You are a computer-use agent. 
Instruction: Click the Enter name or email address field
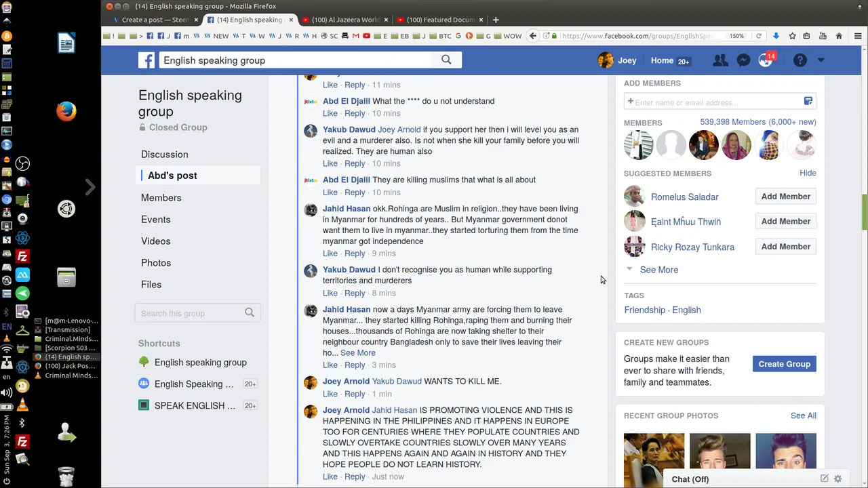coord(713,102)
